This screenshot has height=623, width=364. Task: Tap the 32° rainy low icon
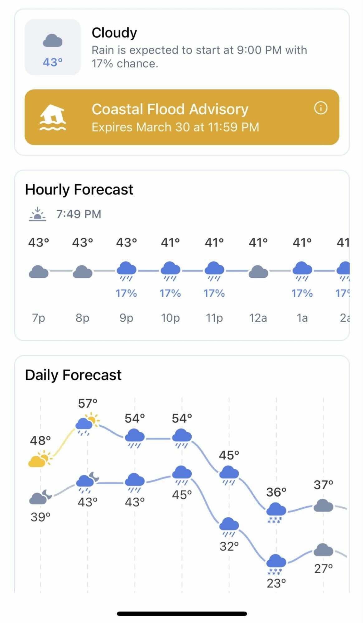(229, 527)
